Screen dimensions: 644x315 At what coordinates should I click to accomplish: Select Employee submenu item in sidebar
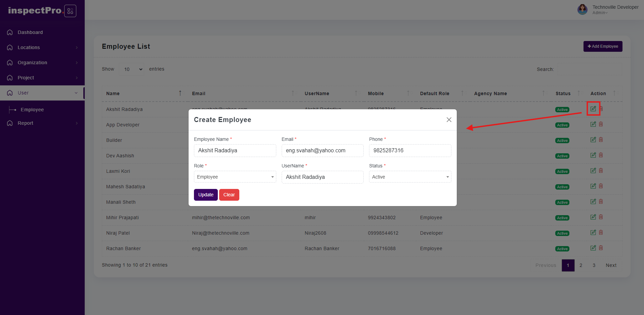click(32, 110)
